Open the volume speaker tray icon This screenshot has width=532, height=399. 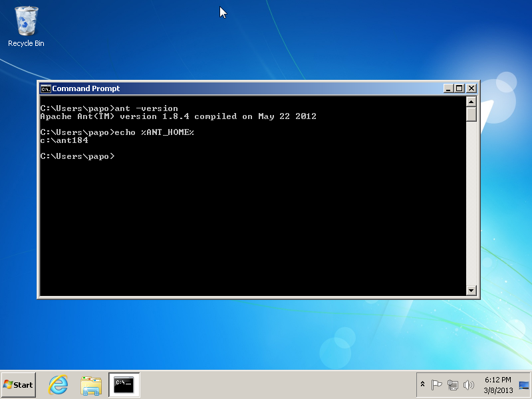click(469, 385)
